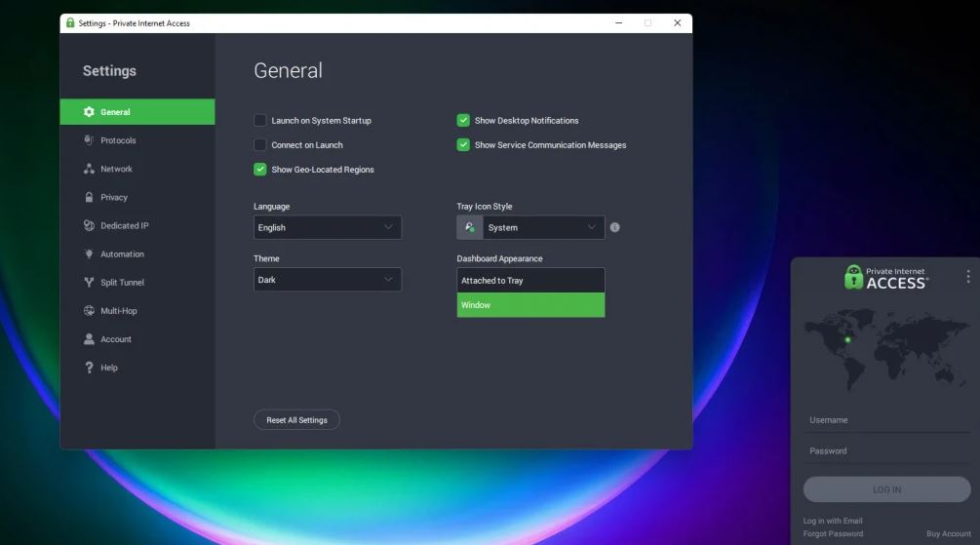Minimize the Settings window
The height and width of the screenshot is (545, 980).
point(619,23)
